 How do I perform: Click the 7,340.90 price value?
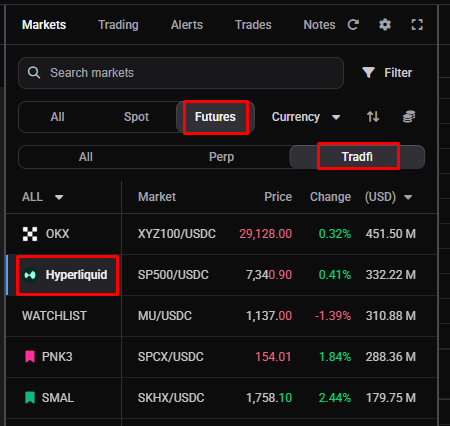click(x=269, y=275)
